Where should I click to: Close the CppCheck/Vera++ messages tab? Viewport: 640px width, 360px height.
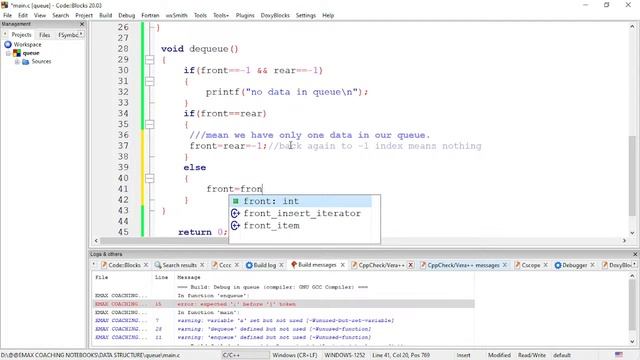(x=505, y=265)
